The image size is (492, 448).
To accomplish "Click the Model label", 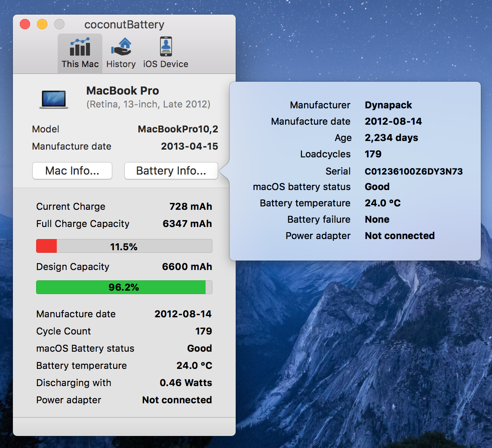I will (x=46, y=129).
